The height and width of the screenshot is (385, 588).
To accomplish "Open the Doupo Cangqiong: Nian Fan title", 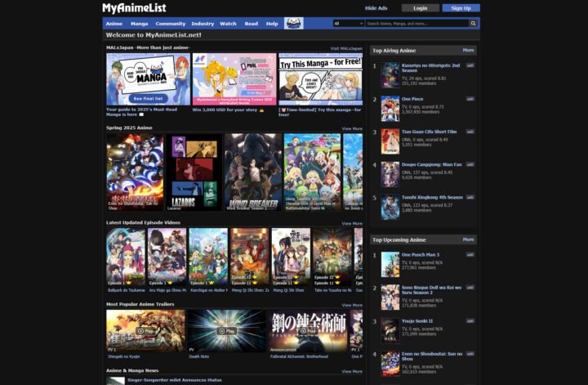I will point(432,164).
